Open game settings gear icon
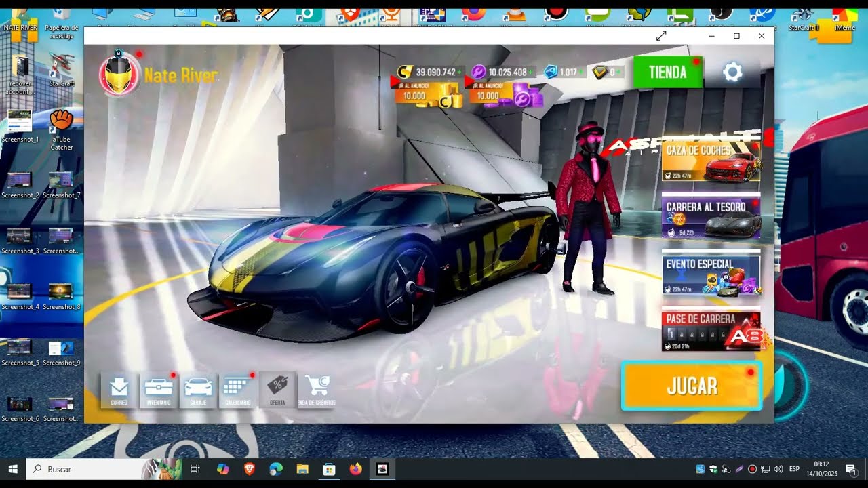 (732, 72)
